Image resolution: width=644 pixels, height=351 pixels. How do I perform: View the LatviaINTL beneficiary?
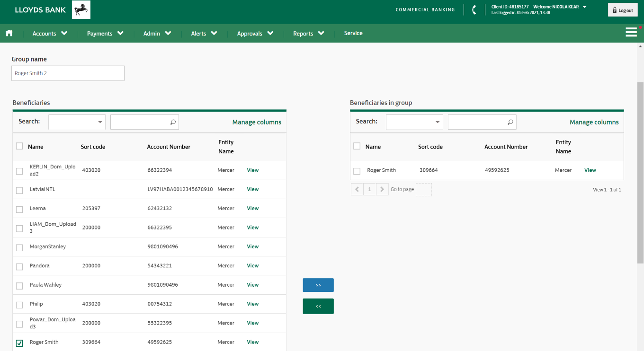tap(253, 189)
